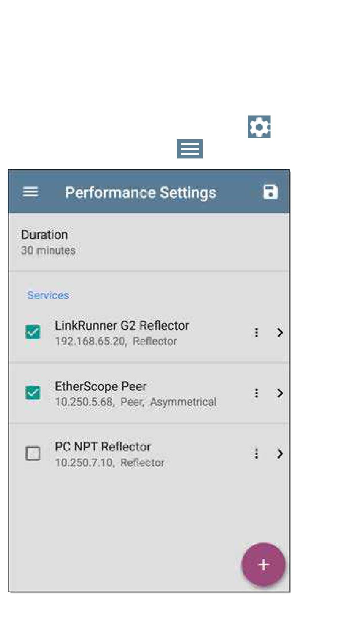Click the PC NPT Reflector service name
This screenshot has height=630, width=364.
tap(103, 447)
